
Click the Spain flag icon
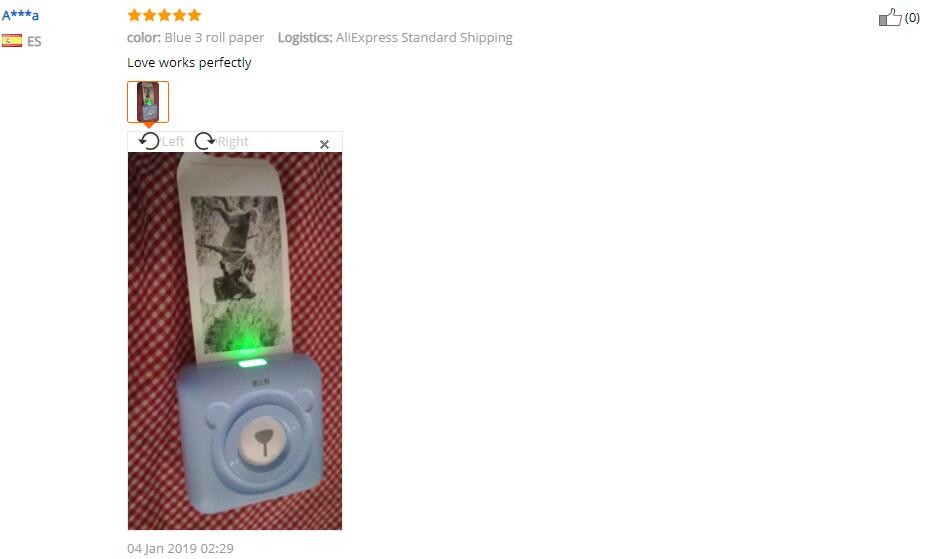(x=12, y=41)
